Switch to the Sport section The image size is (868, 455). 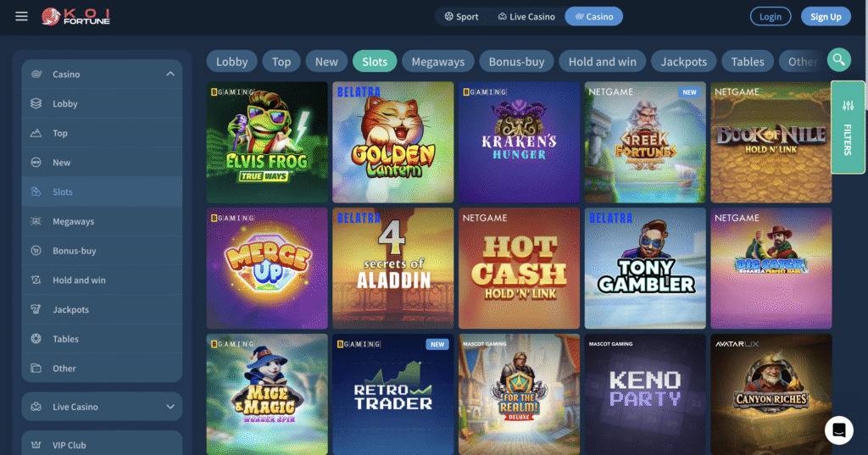[x=462, y=17]
